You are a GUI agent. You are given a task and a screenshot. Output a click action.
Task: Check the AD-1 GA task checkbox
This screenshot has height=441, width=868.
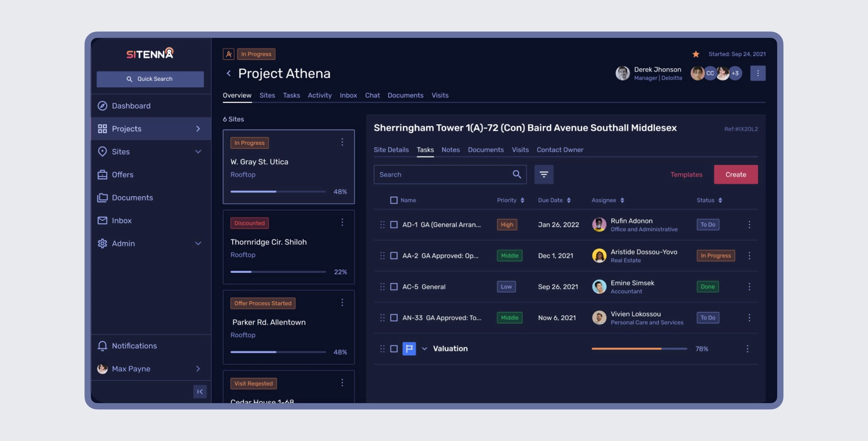coord(394,224)
